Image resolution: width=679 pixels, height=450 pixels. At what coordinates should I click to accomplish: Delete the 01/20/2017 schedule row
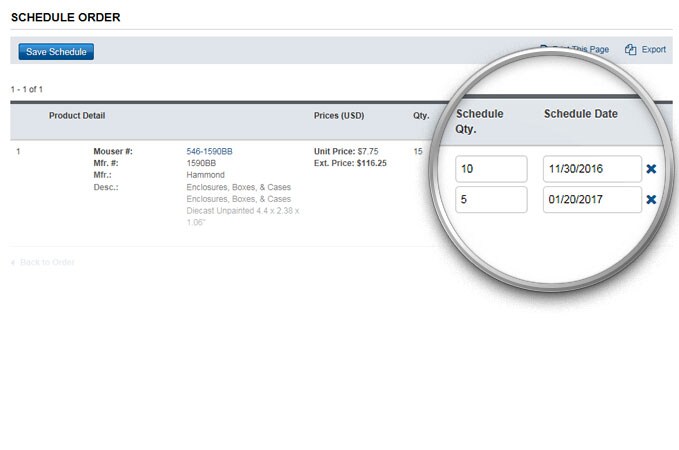pos(651,200)
